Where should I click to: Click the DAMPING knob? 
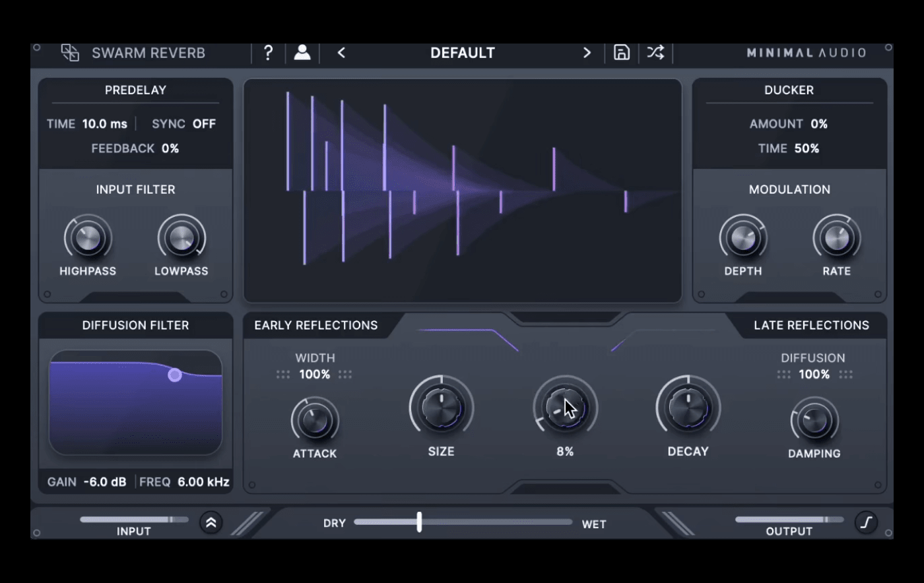click(814, 420)
